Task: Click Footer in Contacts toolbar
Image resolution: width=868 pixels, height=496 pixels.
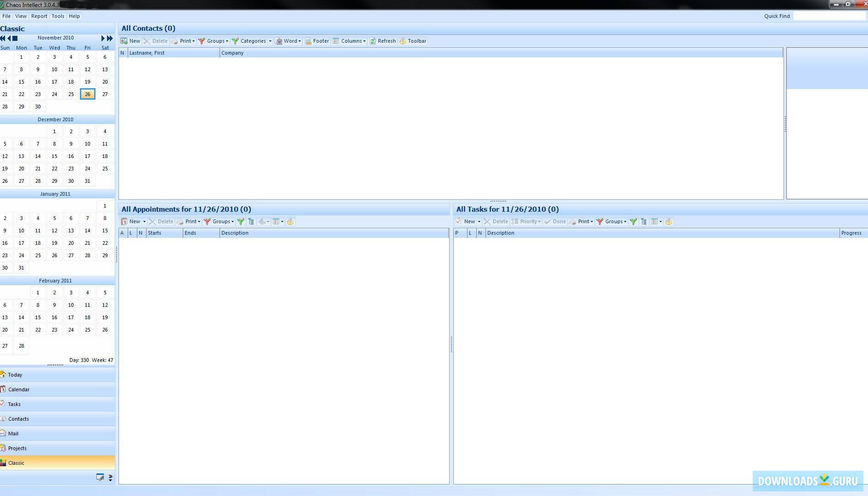Action: click(x=317, y=41)
